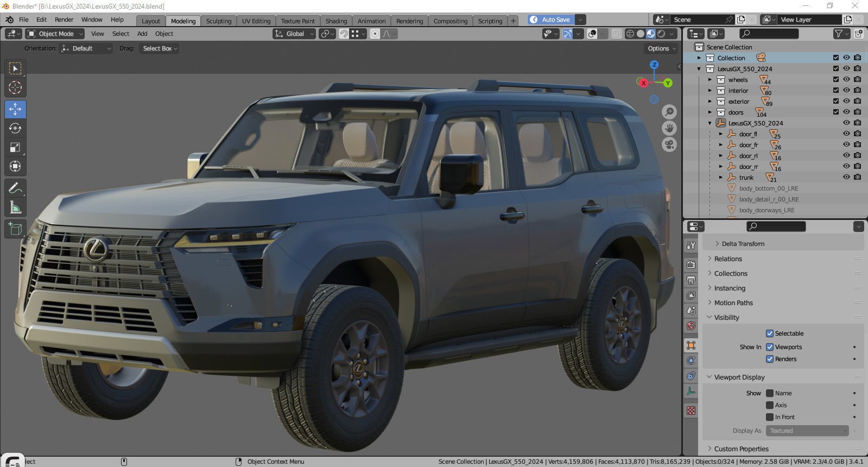The width and height of the screenshot is (868, 467).
Task: Expand door_fr object tree row
Action: click(x=720, y=145)
